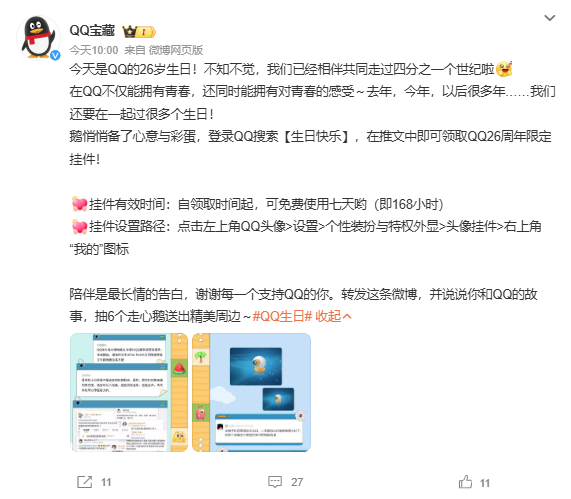Click the repost share icon
Screen dimensions: 571x499
84,482
